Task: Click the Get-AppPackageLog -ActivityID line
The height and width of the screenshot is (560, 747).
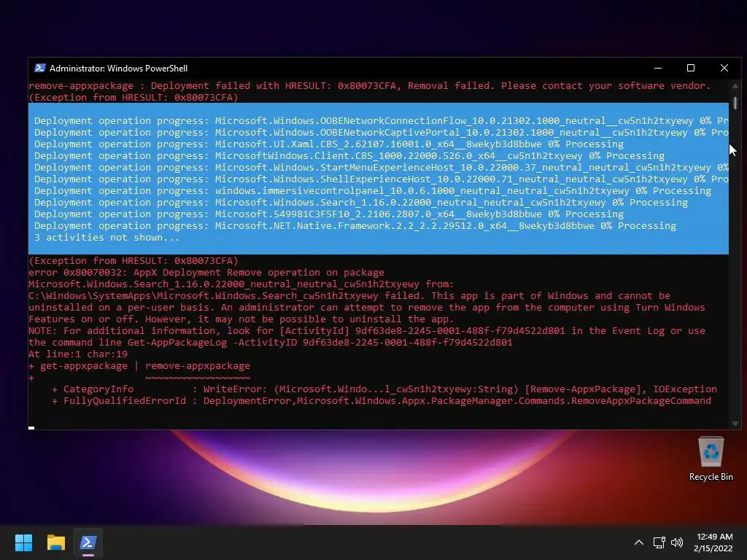Action: click(271, 343)
